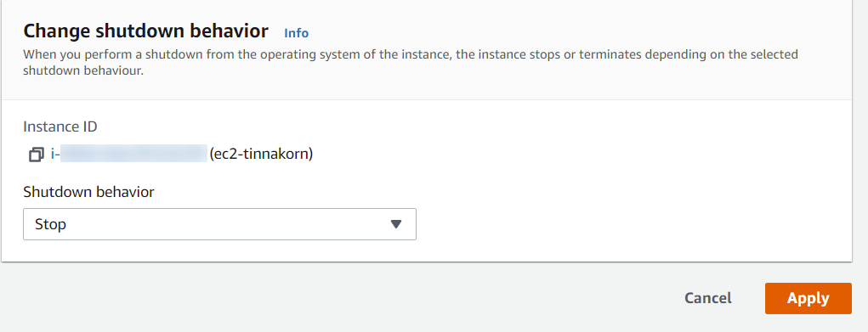Click the dropdown arrow triangle in the select box
The image size is (868, 332).
[x=396, y=224]
